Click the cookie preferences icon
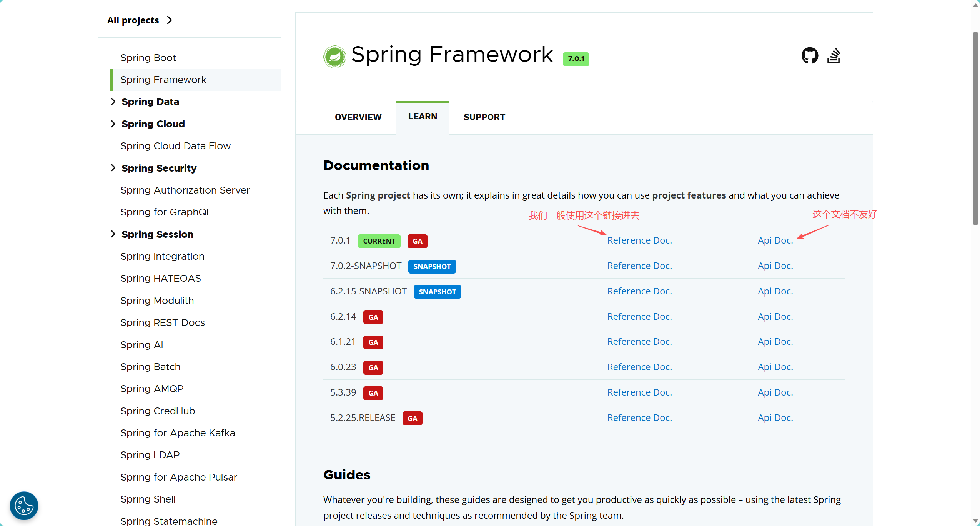The image size is (980, 526). [x=24, y=505]
